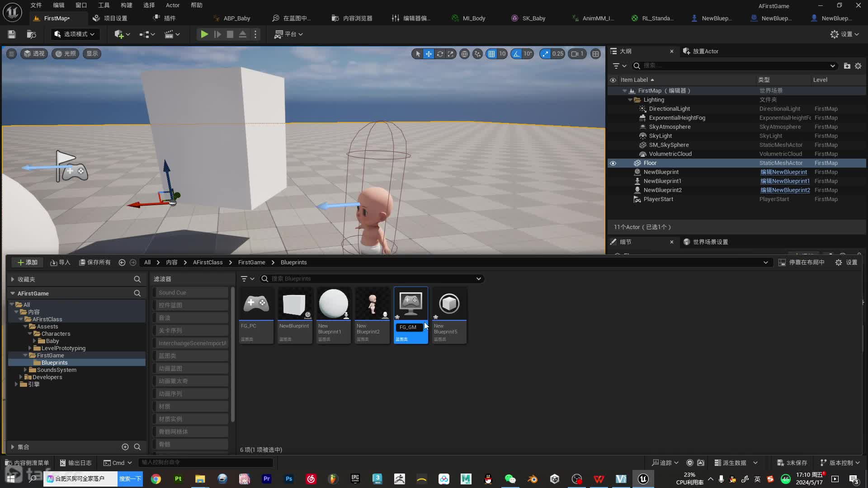This screenshot has height=488, width=868.
Task: Click the 搜索 Blueprints search field
Action: tap(372, 279)
